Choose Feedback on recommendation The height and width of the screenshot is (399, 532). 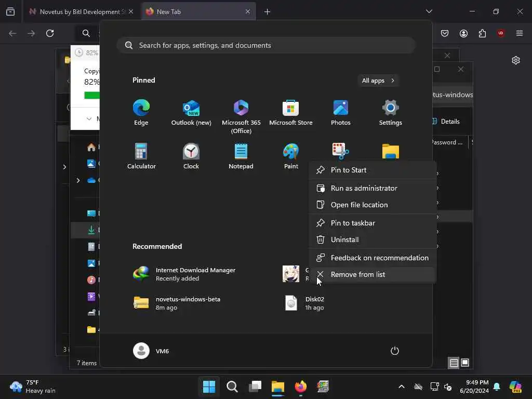[373, 258]
